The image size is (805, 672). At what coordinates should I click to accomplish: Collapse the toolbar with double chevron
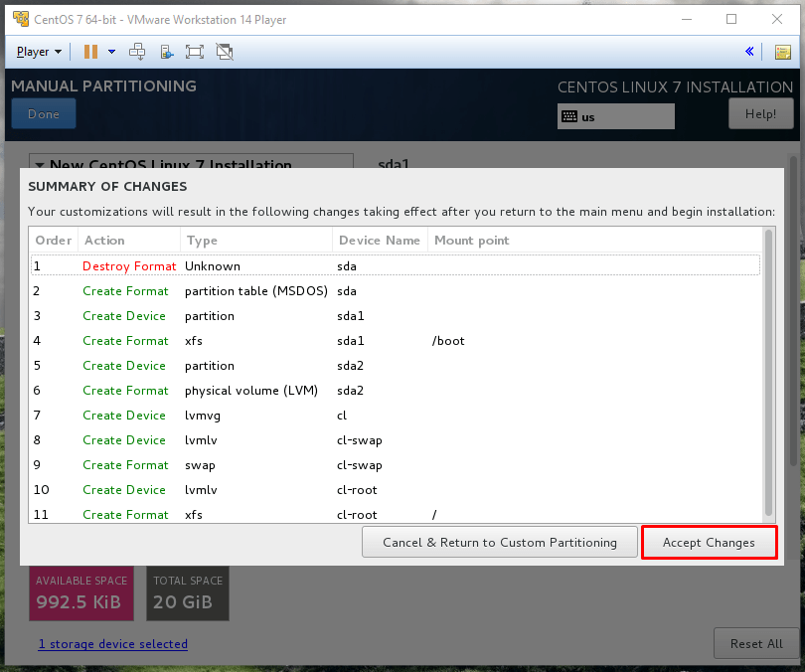[x=749, y=52]
